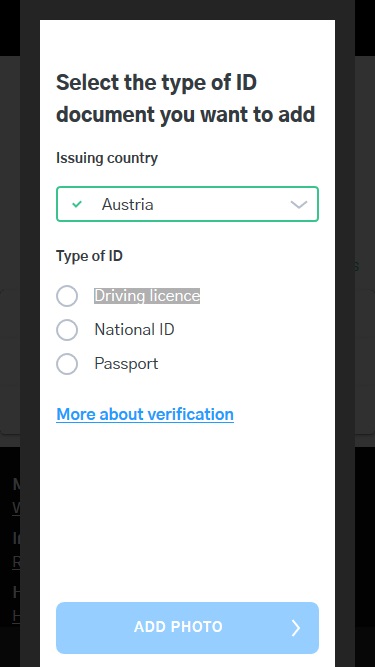Click the ADD PHOTO button
This screenshot has width=375, height=667.
click(x=188, y=627)
